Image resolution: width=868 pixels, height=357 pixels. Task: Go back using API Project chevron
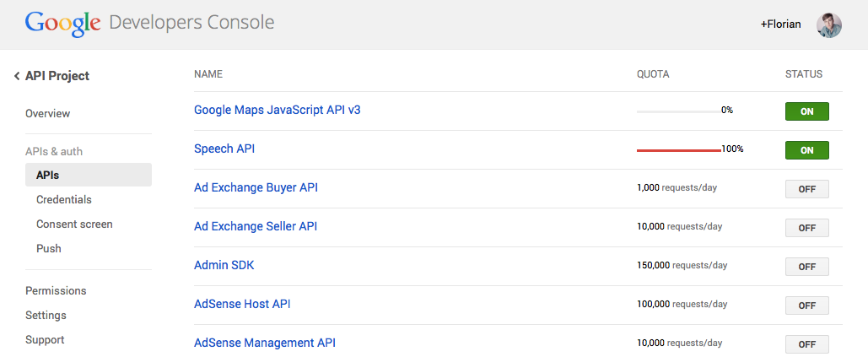pos(17,76)
